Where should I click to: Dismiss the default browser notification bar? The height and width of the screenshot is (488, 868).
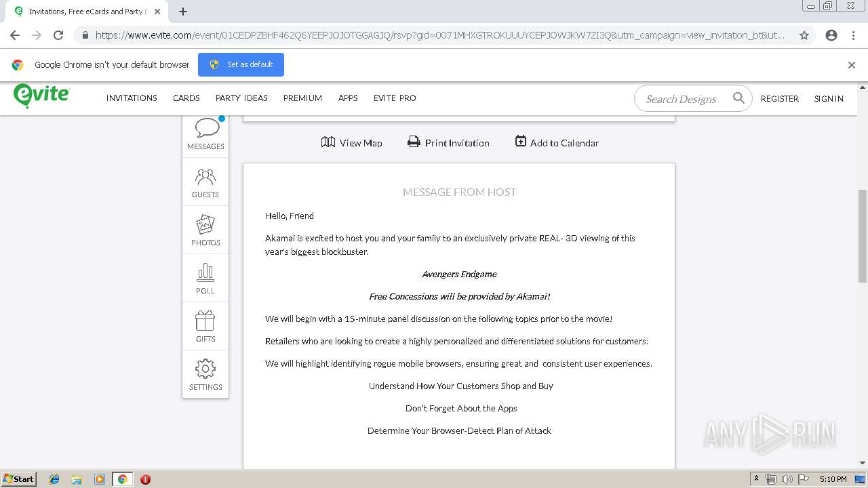pyautogui.click(x=852, y=65)
